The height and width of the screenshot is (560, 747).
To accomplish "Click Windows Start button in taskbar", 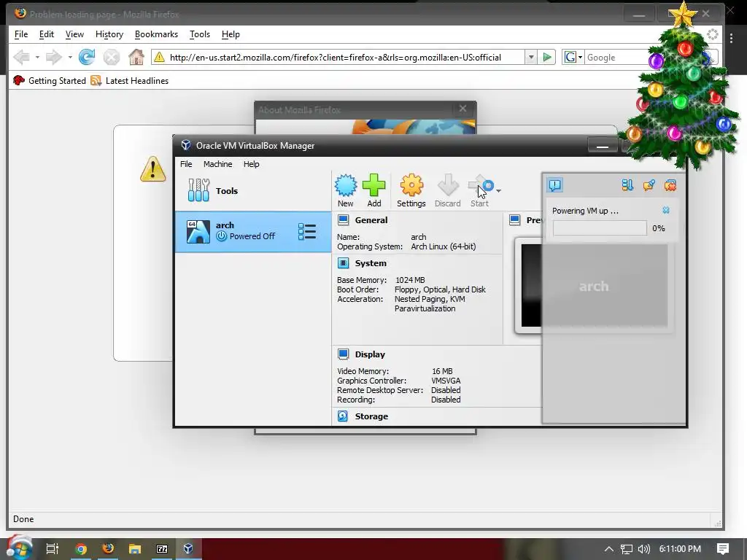I will (x=19, y=548).
